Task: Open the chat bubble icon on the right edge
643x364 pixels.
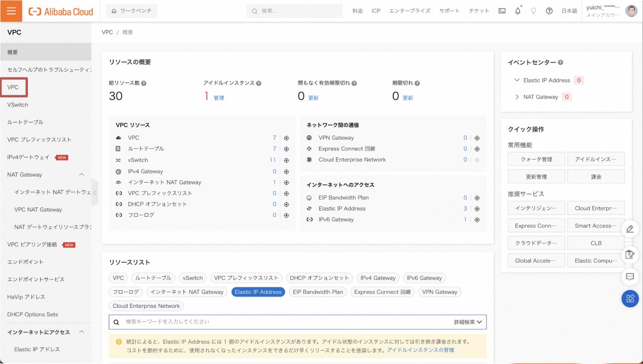Action: click(x=630, y=277)
